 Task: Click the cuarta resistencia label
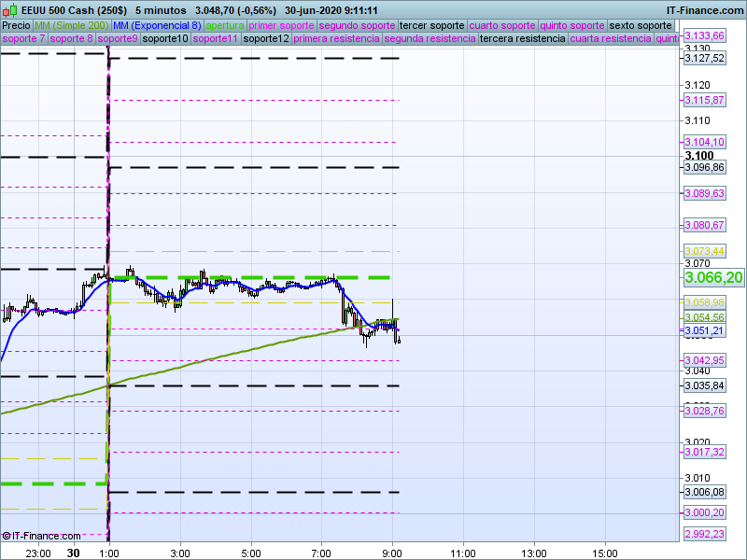(611, 38)
